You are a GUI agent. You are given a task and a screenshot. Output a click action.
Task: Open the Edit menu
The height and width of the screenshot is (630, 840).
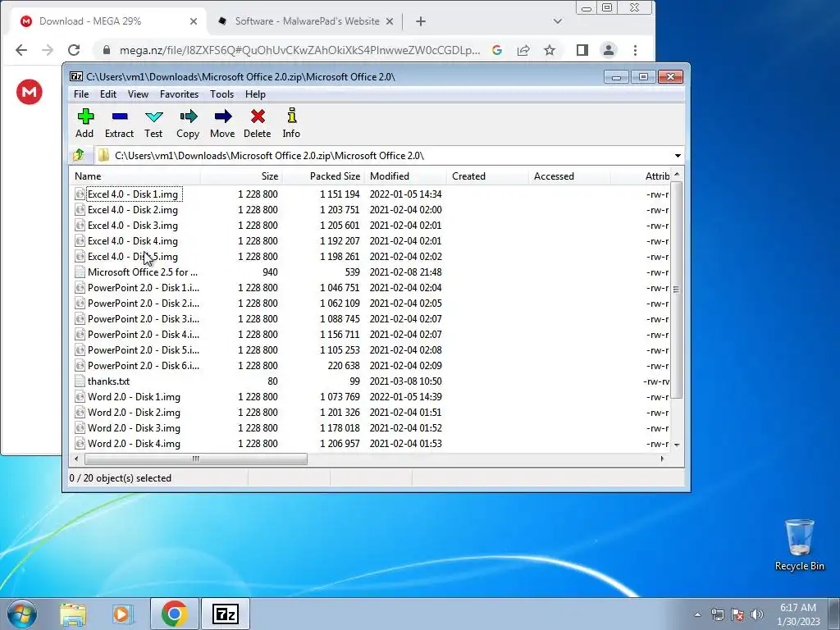click(108, 94)
